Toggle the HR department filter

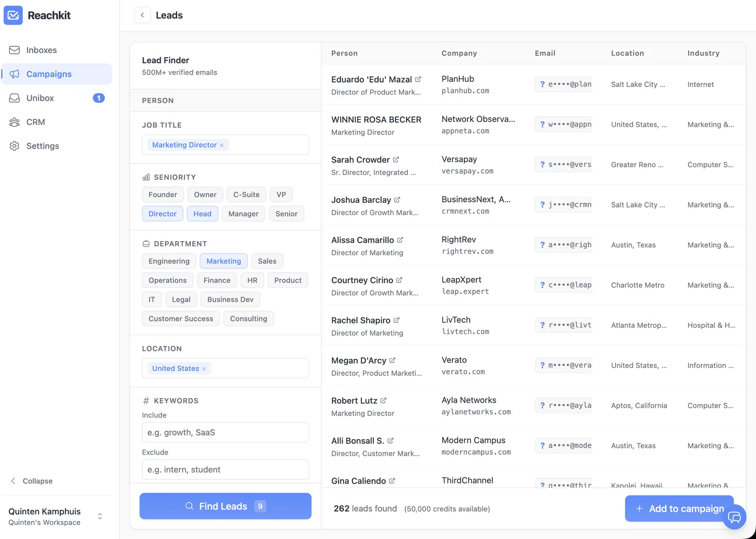(252, 280)
